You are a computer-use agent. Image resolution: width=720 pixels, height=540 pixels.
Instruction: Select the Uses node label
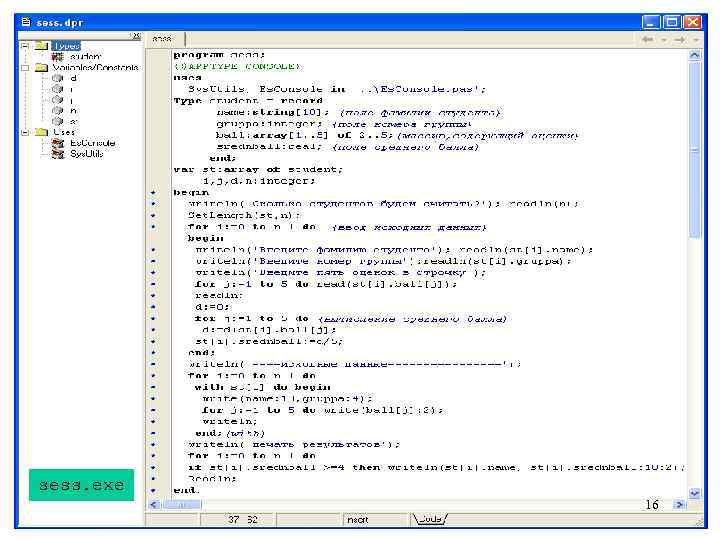[63, 132]
